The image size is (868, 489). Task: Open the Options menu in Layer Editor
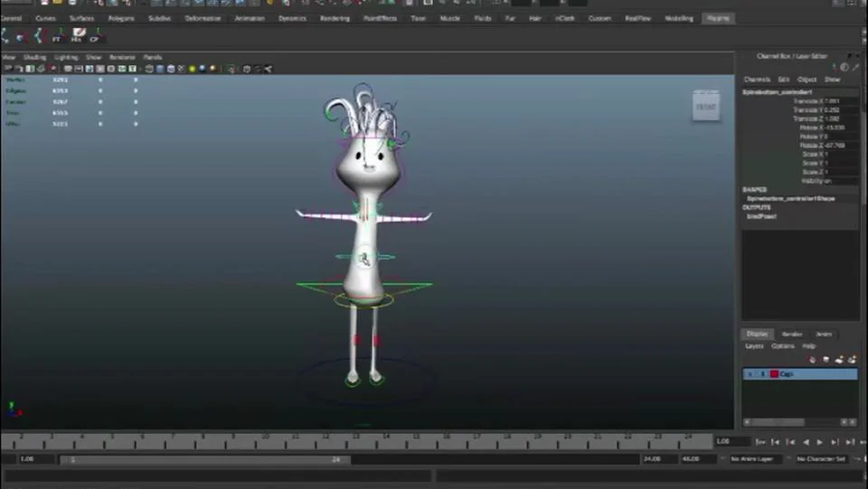point(783,346)
